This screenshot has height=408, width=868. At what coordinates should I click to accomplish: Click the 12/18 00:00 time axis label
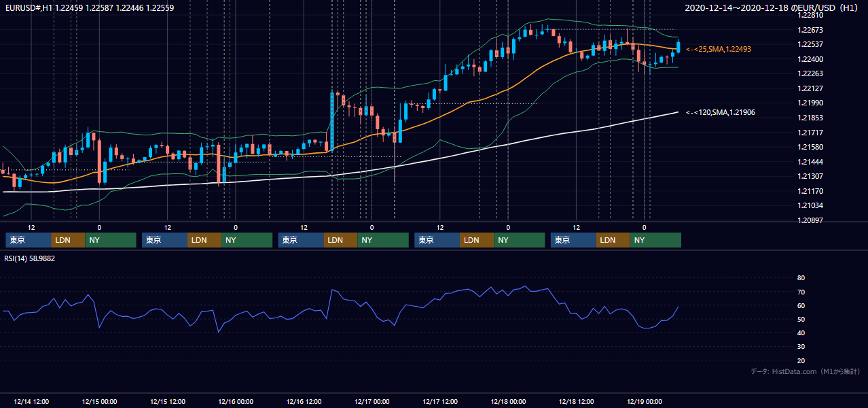509,401
